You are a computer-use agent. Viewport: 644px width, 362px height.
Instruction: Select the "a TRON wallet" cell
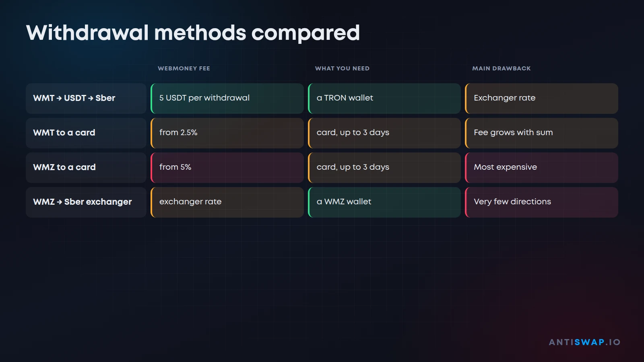click(x=384, y=99)
